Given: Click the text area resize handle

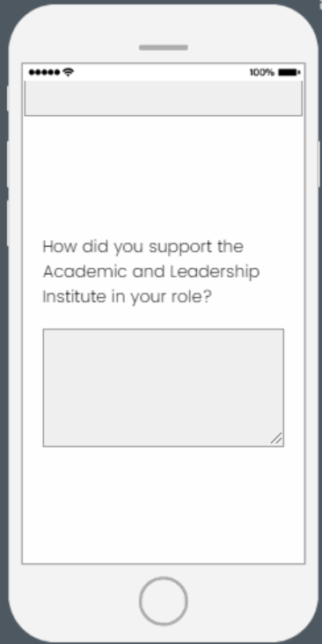Looking at the screenshot, I should (277, 438).
